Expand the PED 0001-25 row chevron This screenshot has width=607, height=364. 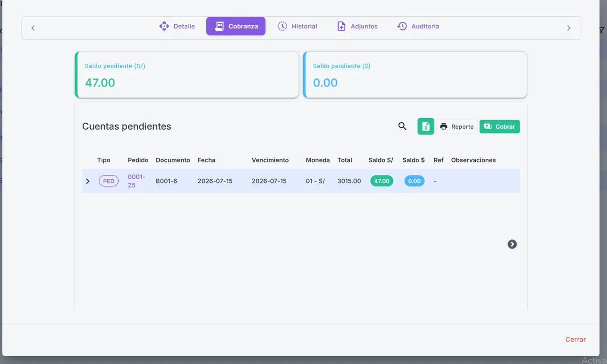[x=88, y=181]
